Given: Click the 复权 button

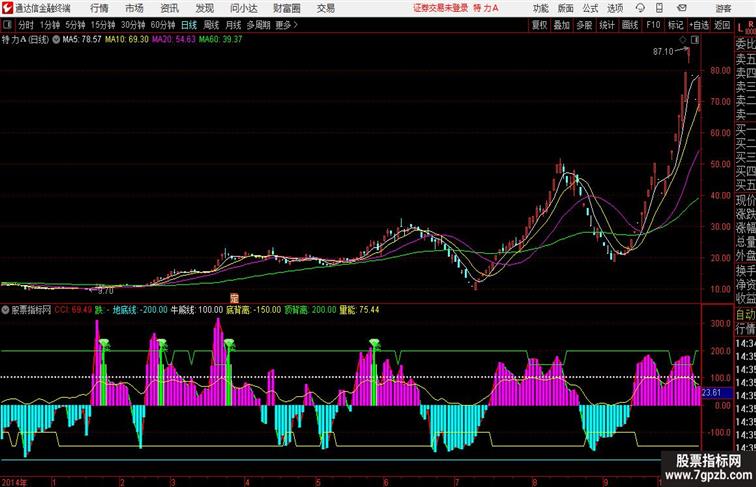Looking at the screenshot, I should [539, 25].
